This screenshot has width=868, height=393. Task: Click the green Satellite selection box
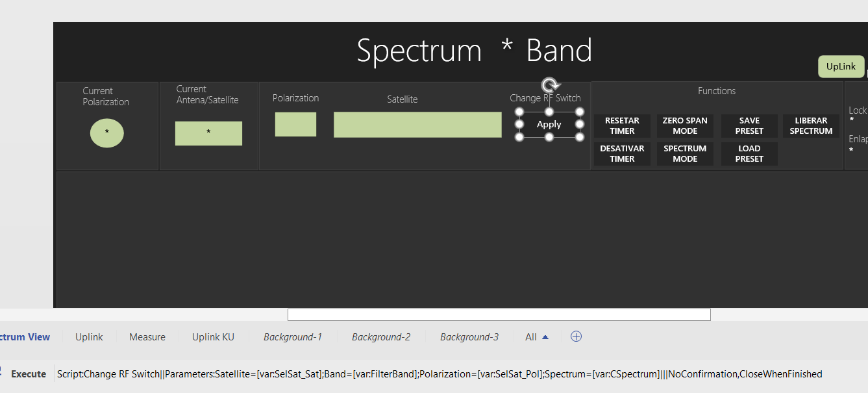point(417,125)
